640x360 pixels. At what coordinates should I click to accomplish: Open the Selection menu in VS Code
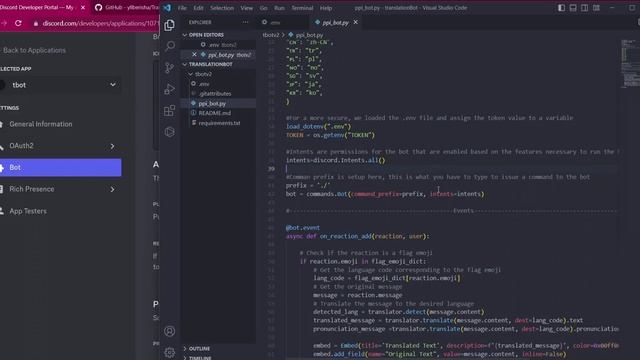tap(222, 8)
